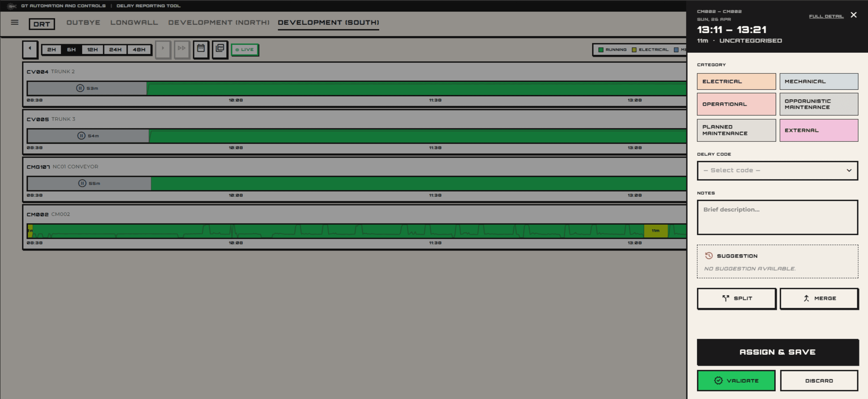Set time range to 12H
Image resolution: width=868 pixels, height=399 pixels.
click(92, 50)
